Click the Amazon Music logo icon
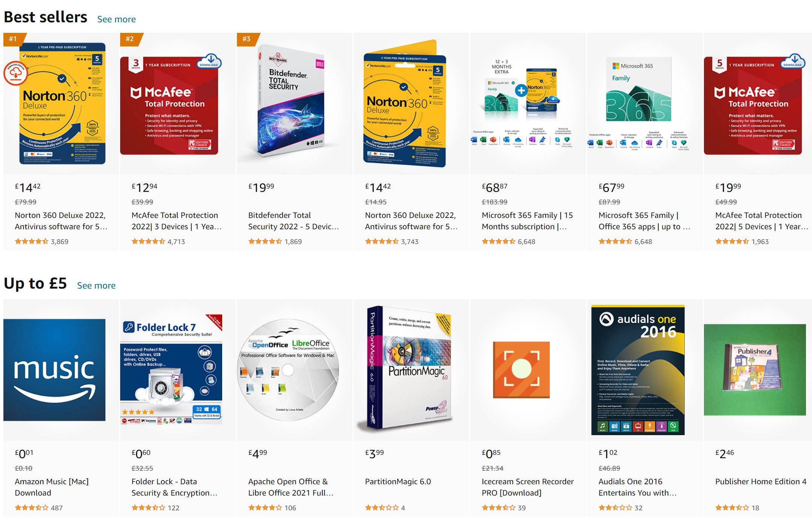The image size is (812, 519). [54, 370]
